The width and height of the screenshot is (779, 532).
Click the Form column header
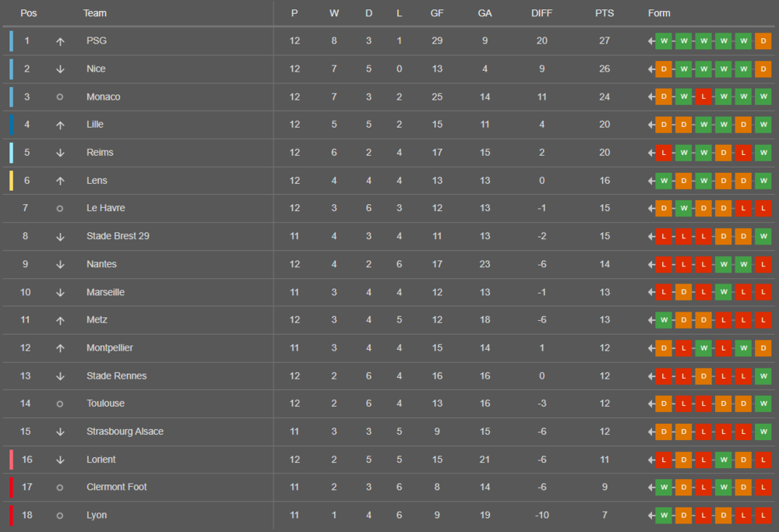pyautogui.click(x=659, y=13)
